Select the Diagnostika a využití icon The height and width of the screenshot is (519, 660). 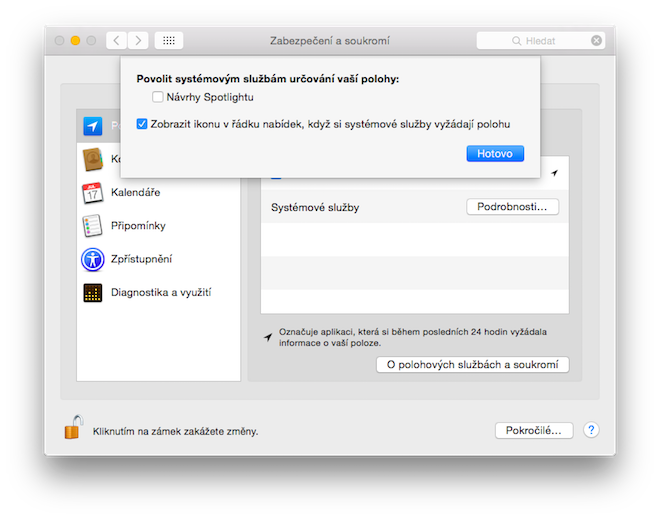pos(93,293)
